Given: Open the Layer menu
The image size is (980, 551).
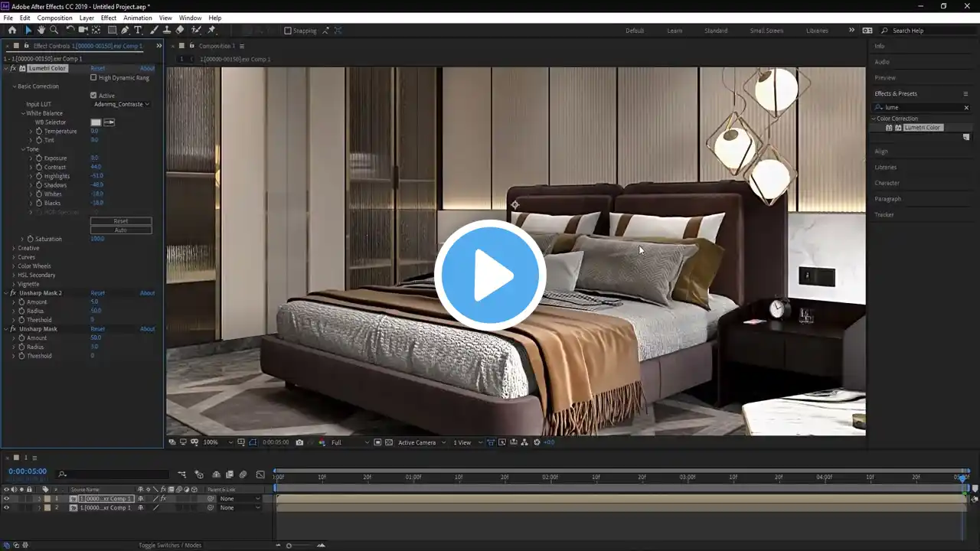Looking at the screenshot, I should (x=87, y=18).
